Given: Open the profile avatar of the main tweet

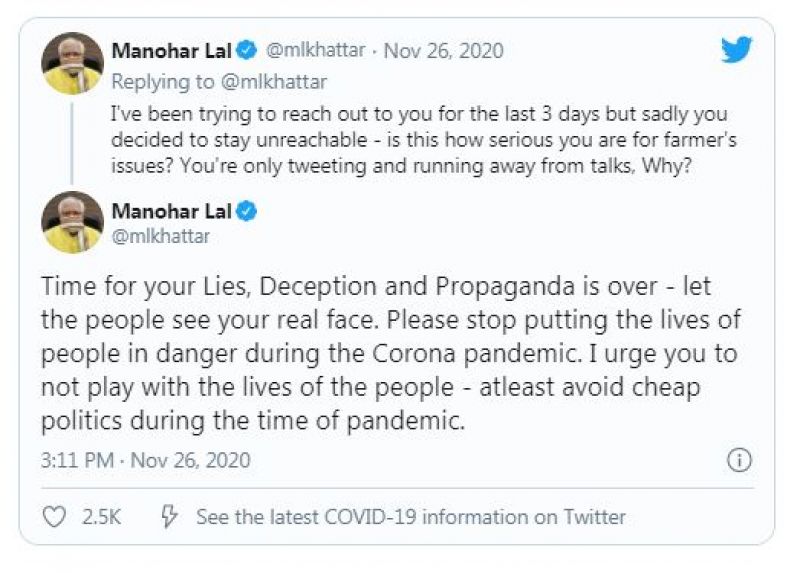Looking at the screenshot, I should pos(72,222).
